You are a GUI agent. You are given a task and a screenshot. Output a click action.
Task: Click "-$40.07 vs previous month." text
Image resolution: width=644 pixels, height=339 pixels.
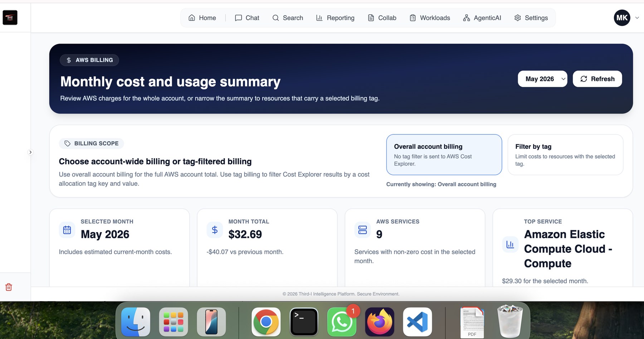[245, 252]
